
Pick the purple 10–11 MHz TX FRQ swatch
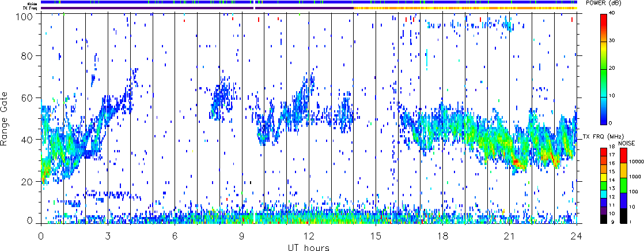[604, 211]
